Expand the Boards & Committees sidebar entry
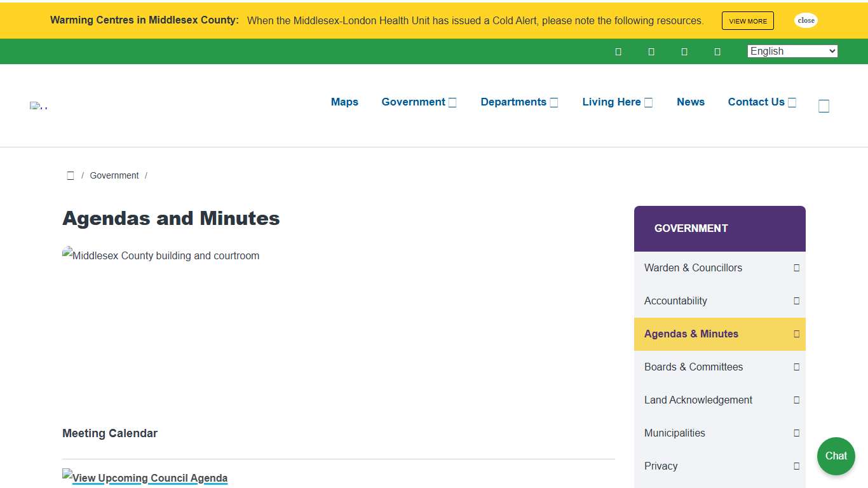868x488 pixels. tap(796, 367)
